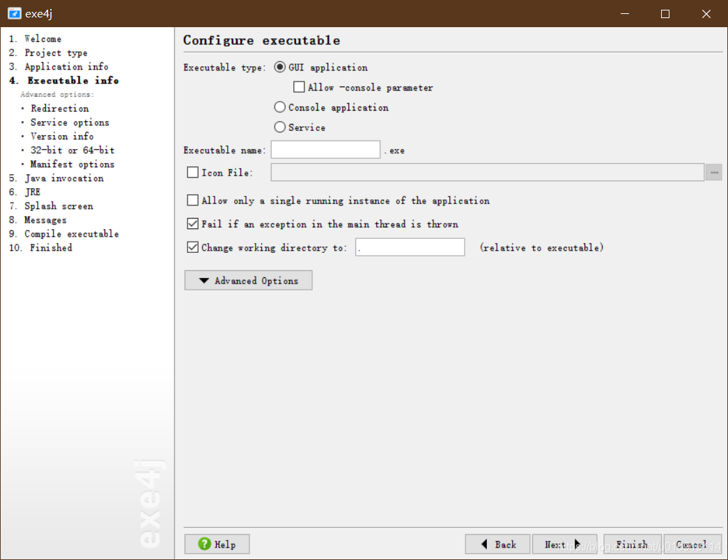Open the Redirection advanced option
The width and height of the screenshot is (728, 560).
[59, 109]
